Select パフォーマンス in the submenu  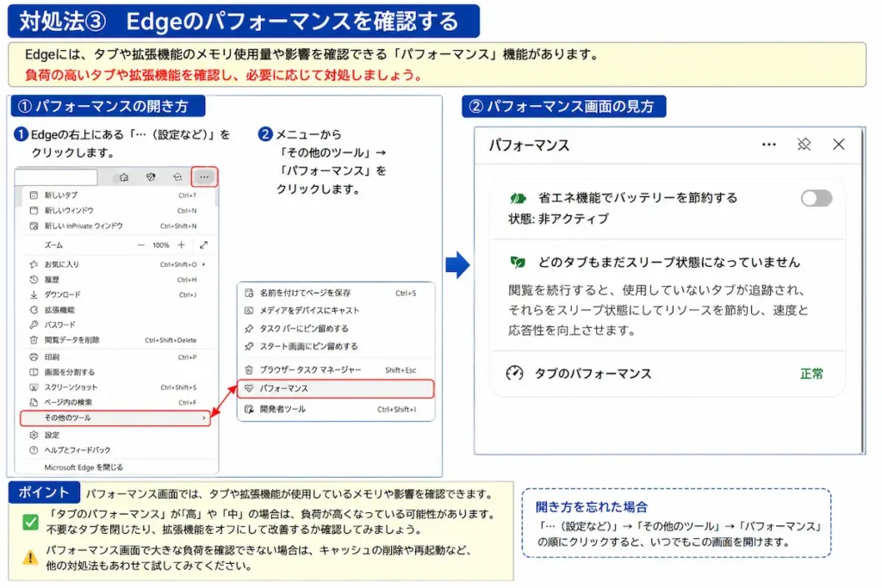[336, 388]
